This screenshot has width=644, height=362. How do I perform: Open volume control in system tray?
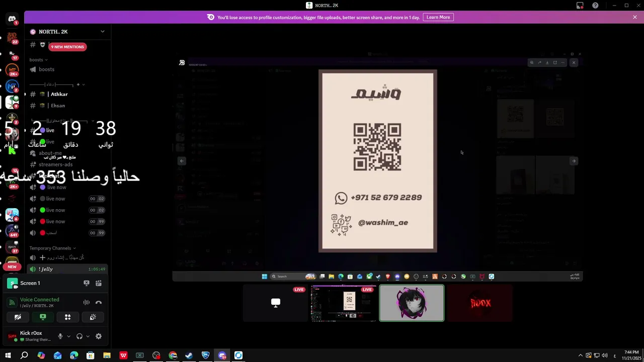tap(604, 355)
